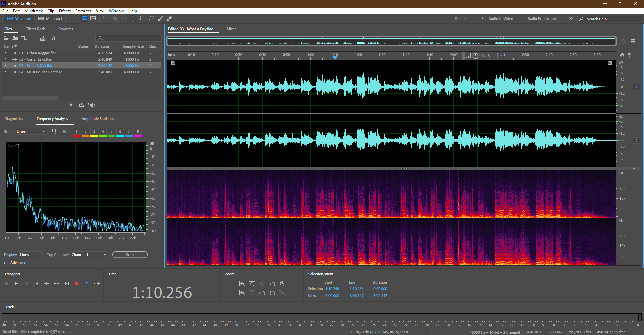The image size is (644, 335).
Task: Select the Time Selection tool
Action: tap(133, 18)
